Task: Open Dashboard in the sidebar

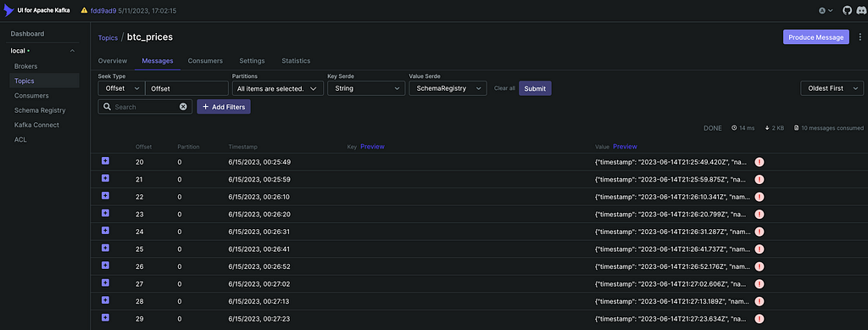Action: (x=27, y=34)
